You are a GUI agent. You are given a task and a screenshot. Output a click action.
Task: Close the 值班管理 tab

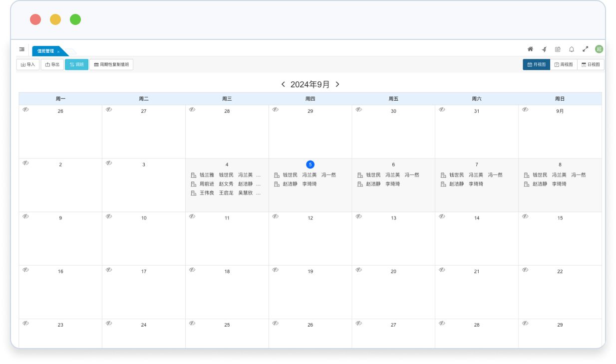(x=58, y=51)
